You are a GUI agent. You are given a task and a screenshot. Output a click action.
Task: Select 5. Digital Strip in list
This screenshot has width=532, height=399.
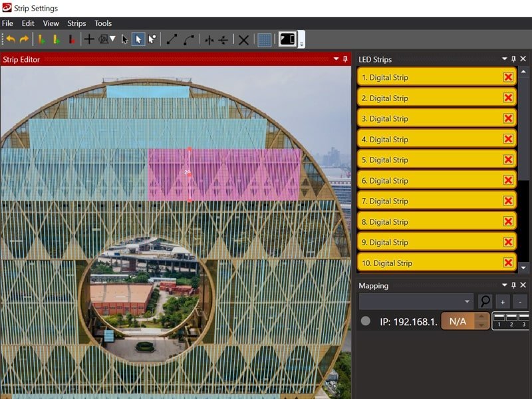[x=437, y=160]
